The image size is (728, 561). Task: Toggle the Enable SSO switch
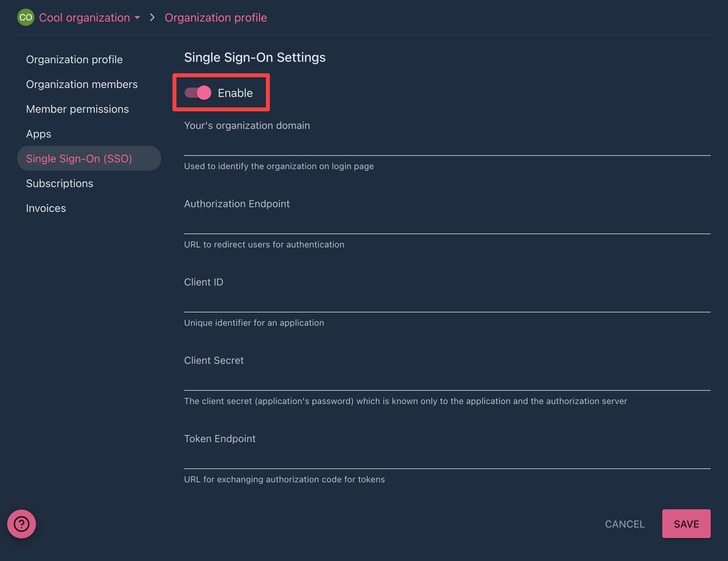coord(198,93)
